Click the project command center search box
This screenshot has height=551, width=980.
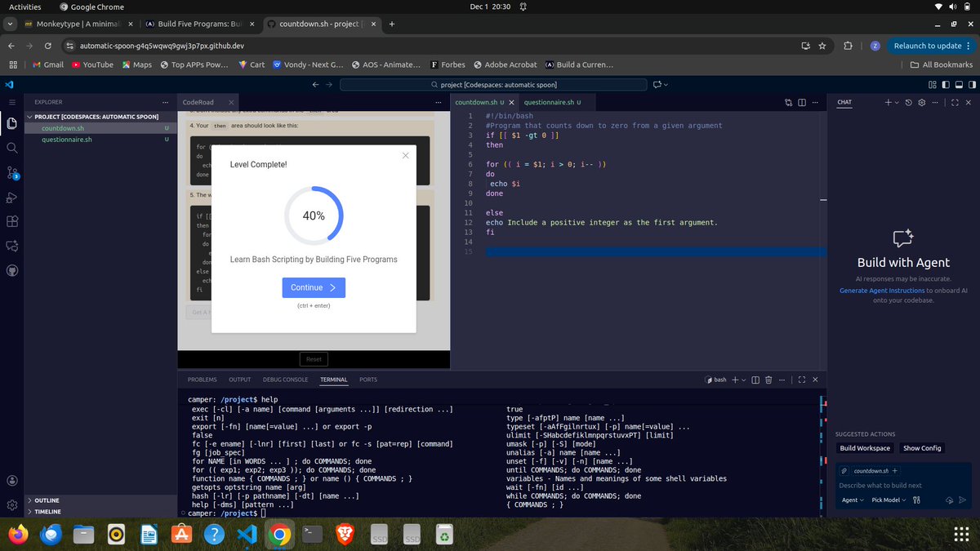(x=492, y=84)
